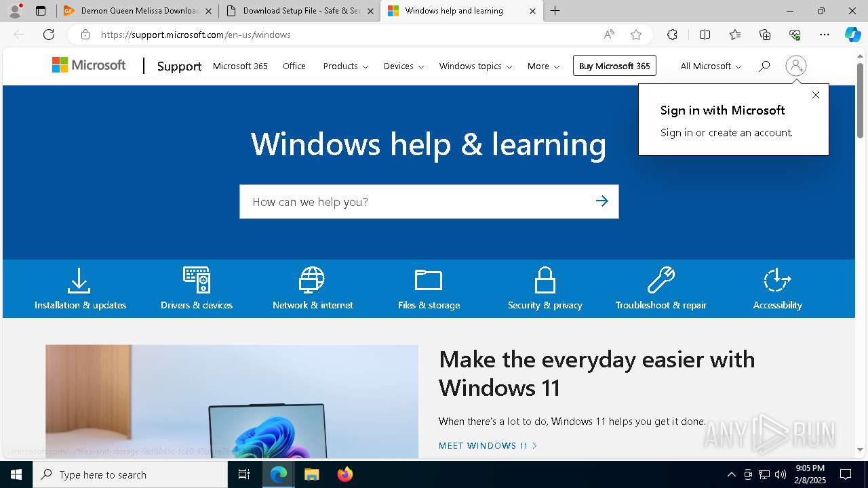This screenshot has width=868, height=488.
Task: Click the Windows 11 laptop hero image
Action: [x=232, y=401]
